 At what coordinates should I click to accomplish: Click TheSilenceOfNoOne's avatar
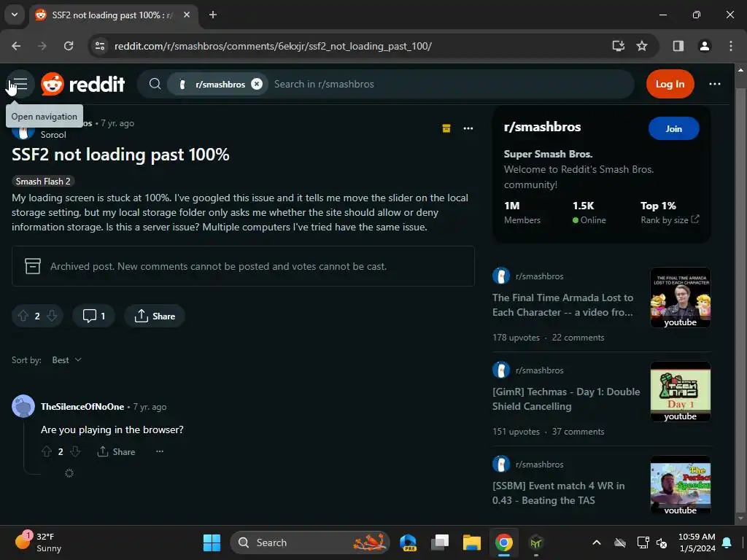point(23,406)
